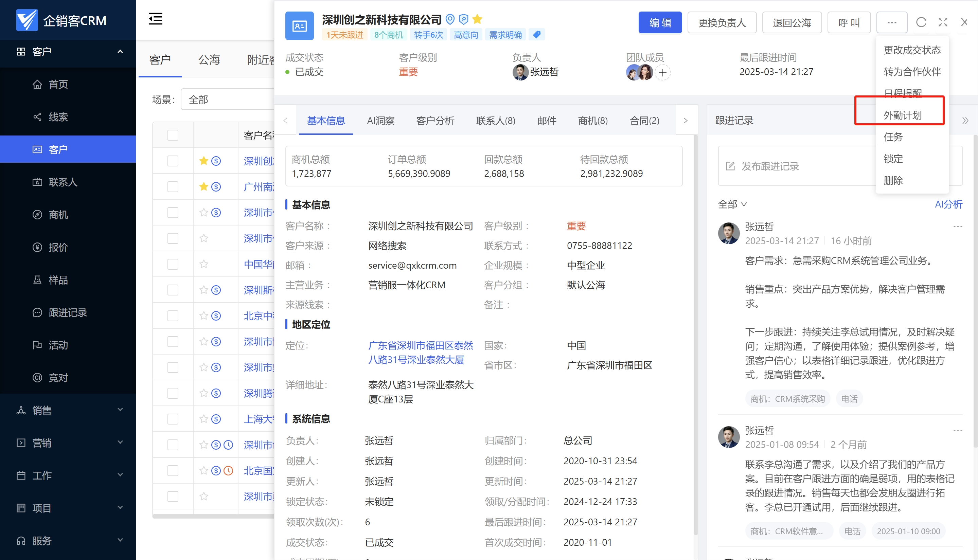Image resolution: width=978 pixels, height=560 pixels.
Task: Toggle the empty star on the 深圳市 row
Action: tap(203, 213)
